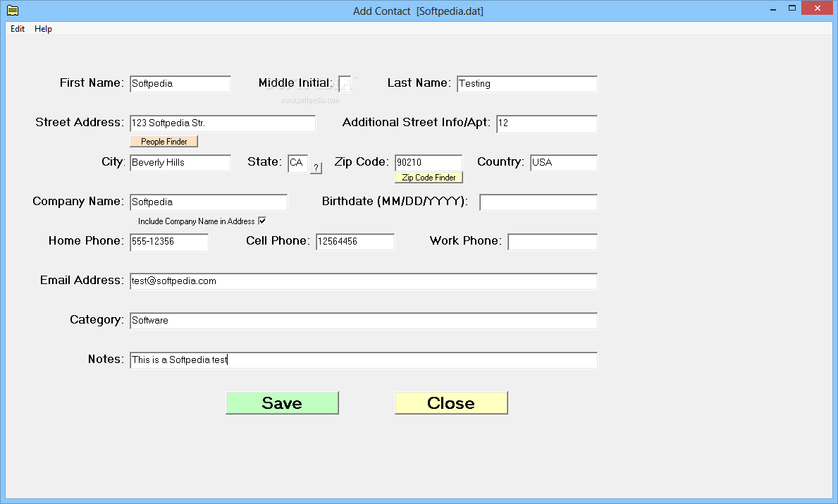Focus the First Name field
This screenshot has width=838, height=504.
(x=180, y=84)
